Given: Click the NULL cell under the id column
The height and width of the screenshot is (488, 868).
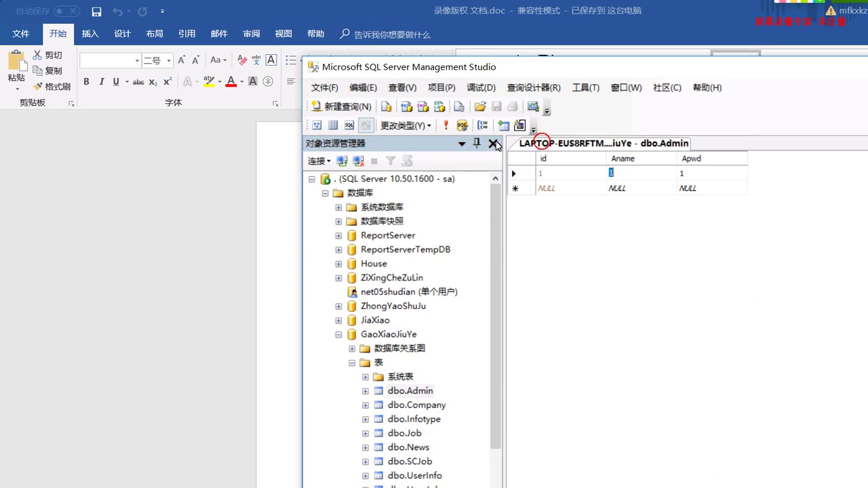Looking at the screenshot, I should click(571, 188).
